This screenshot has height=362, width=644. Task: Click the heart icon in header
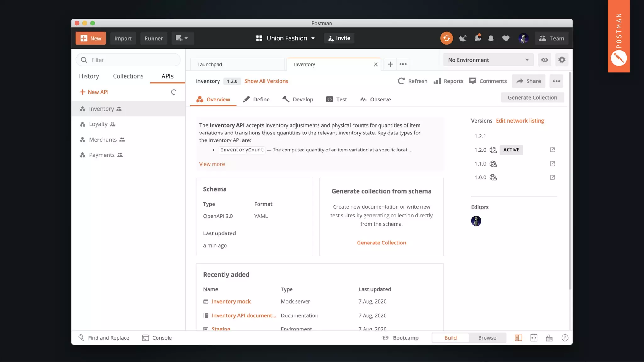[506, 38]
